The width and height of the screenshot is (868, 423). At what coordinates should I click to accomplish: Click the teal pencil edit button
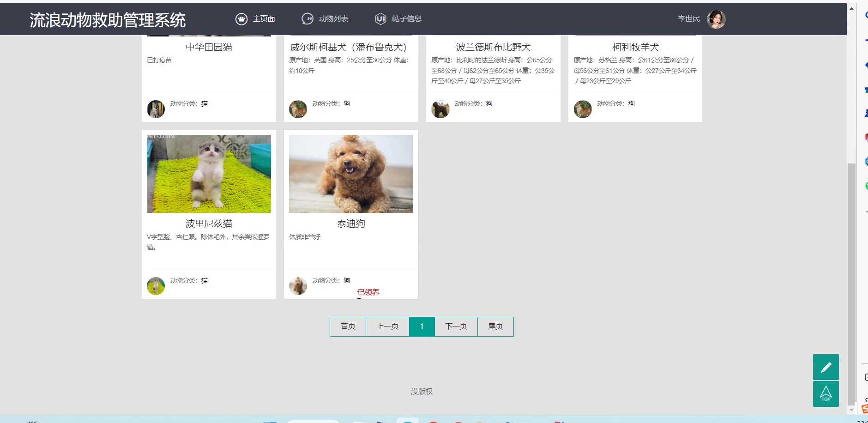point(826,367)
